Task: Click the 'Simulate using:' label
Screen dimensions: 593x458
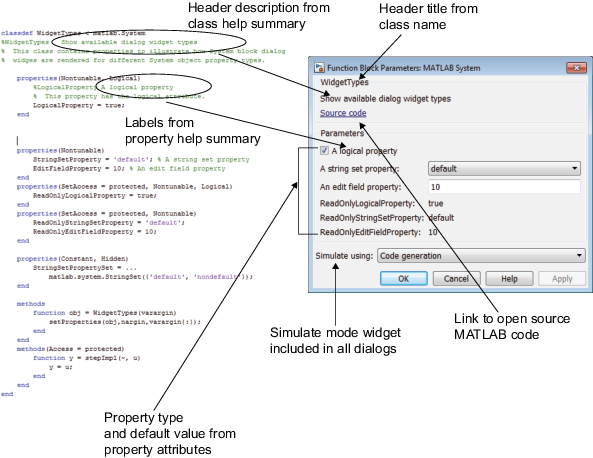Action: pyautogui.click(x=344, y=256)
